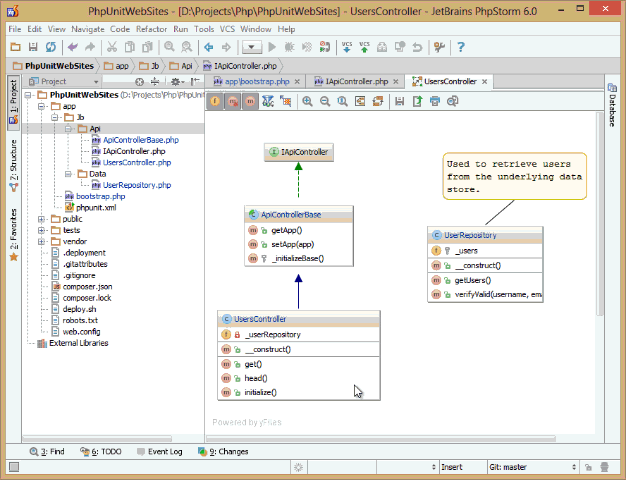This screenshot has width=626, height=480.
Task: Click the Find magnifier toolbar icon
Action: pos(169,47)
